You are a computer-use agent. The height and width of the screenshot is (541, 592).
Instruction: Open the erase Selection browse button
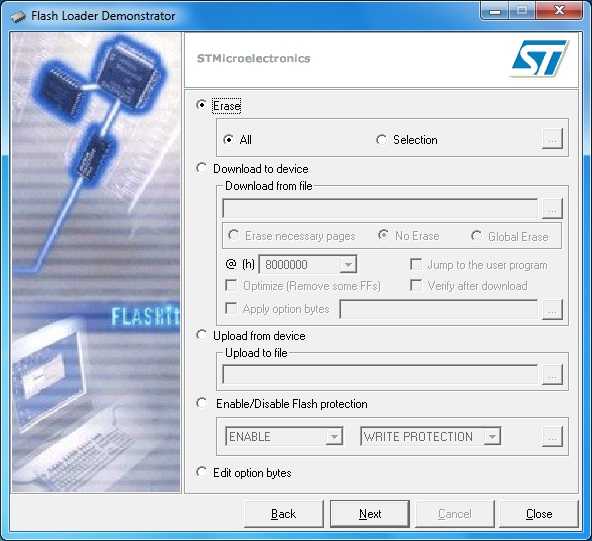pos(552,139)
